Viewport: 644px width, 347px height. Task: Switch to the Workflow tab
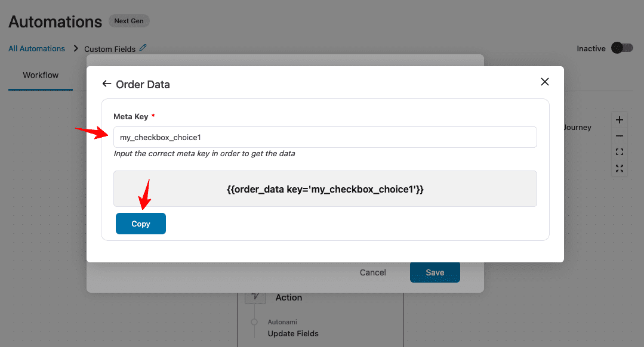[x=40, y=75]
